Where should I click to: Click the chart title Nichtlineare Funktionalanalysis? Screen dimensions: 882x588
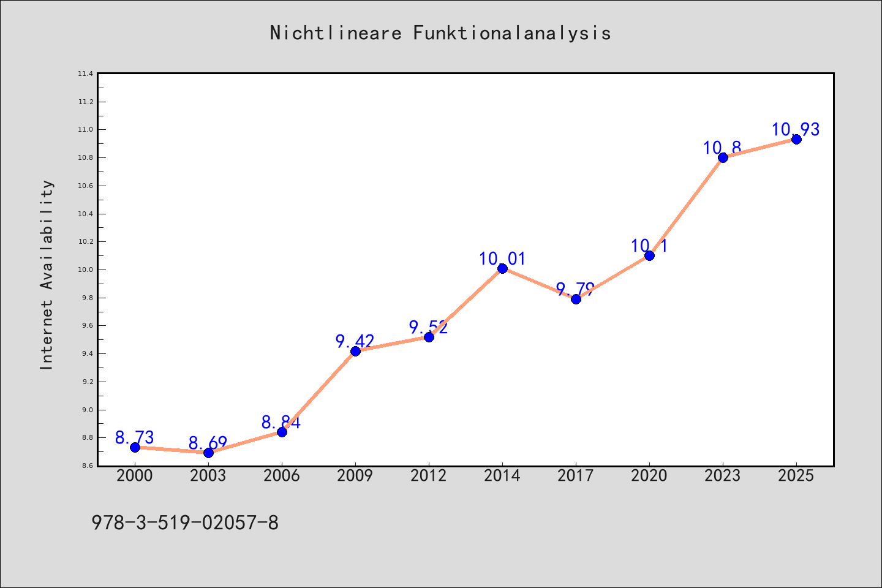pyautogui.click(x=440, y=32)
